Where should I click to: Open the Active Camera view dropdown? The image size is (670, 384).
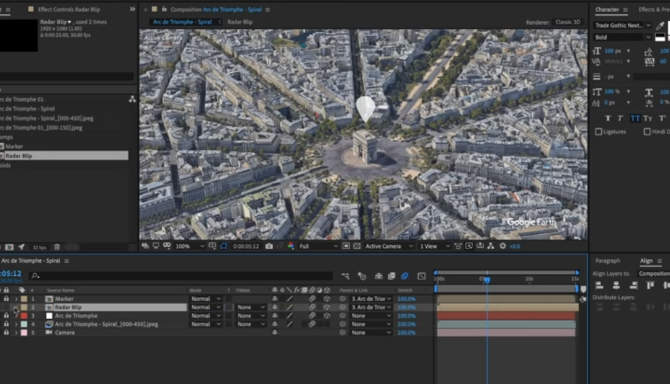point(389,246)
